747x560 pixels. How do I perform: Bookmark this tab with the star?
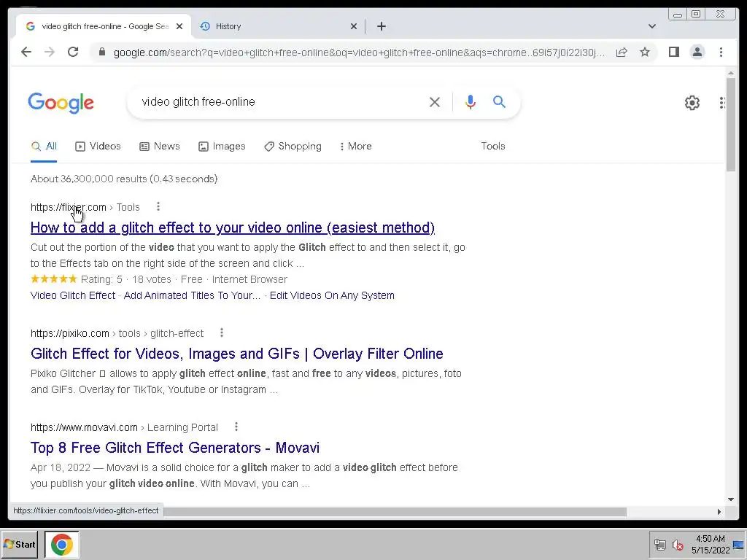tap(645, 52)
